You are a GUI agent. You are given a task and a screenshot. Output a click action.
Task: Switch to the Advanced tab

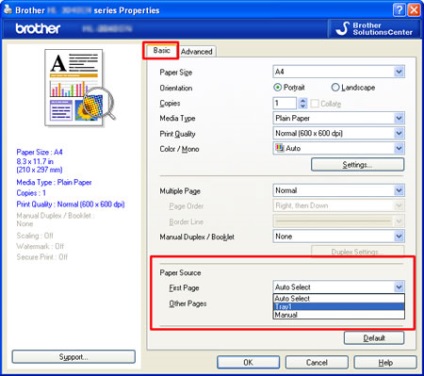click(197, 52)
